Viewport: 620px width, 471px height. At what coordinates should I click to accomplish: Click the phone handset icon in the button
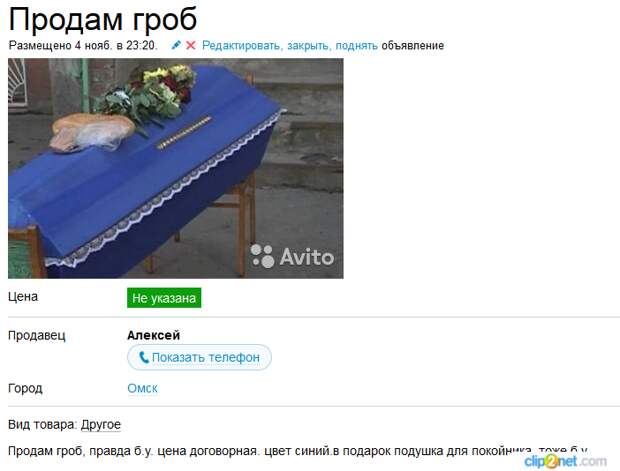point(144,358)
